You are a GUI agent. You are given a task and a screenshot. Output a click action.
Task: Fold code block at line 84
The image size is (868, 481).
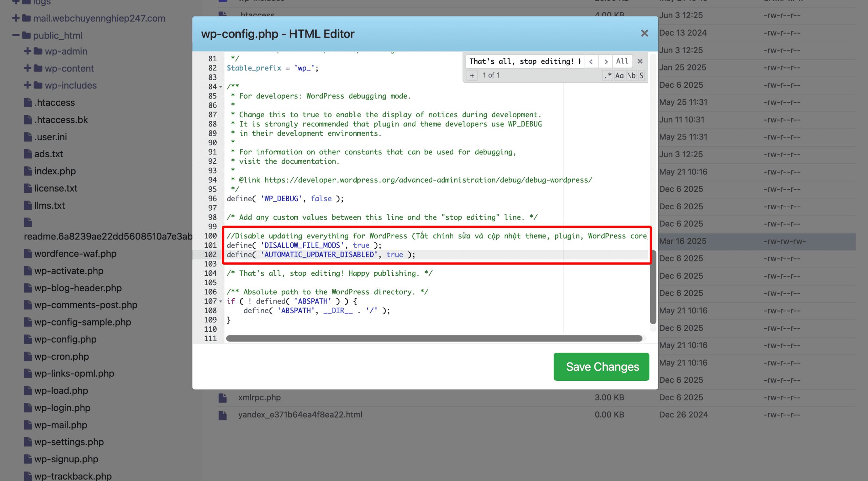click(x=221, y=87)
